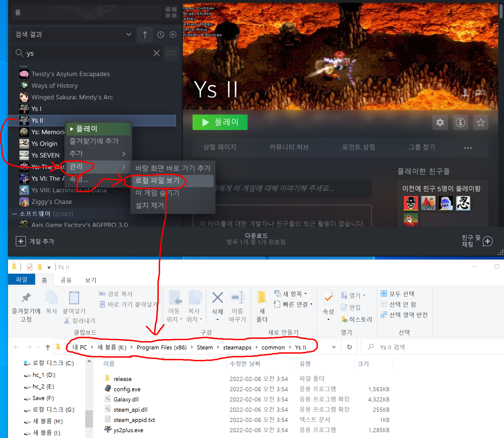The image size is (504, 438).
Task: Clear the 'ys' search text
Action: tap(157, 53)
